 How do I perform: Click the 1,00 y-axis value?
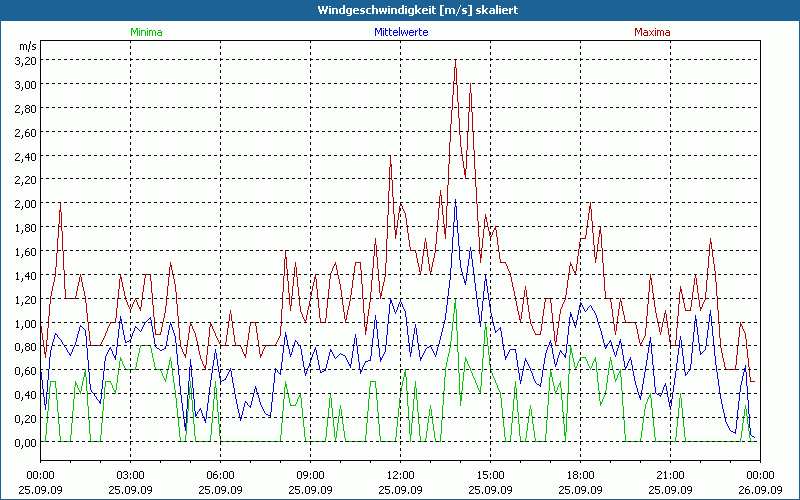pos(26,323)
